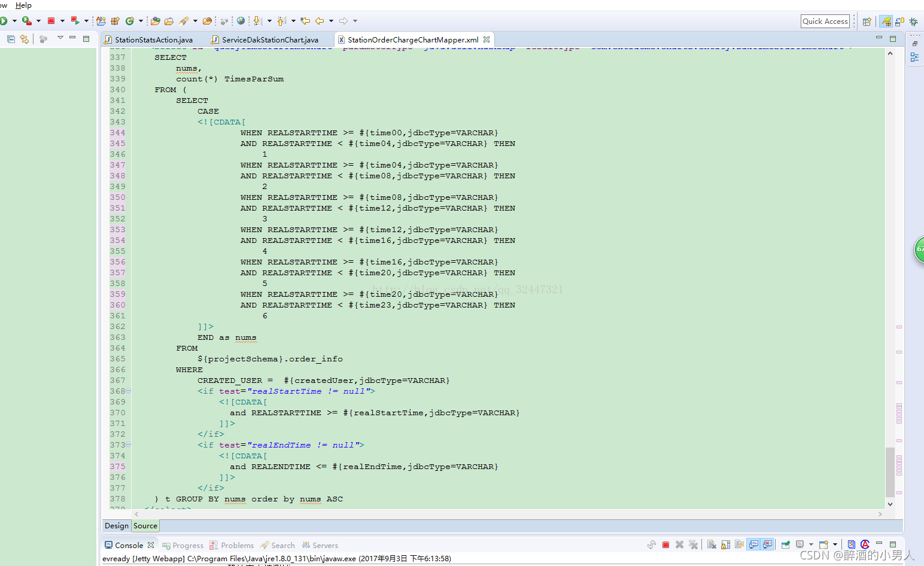
Task: Toggle Link with Editor in left panel
Action: coord(24,39)
